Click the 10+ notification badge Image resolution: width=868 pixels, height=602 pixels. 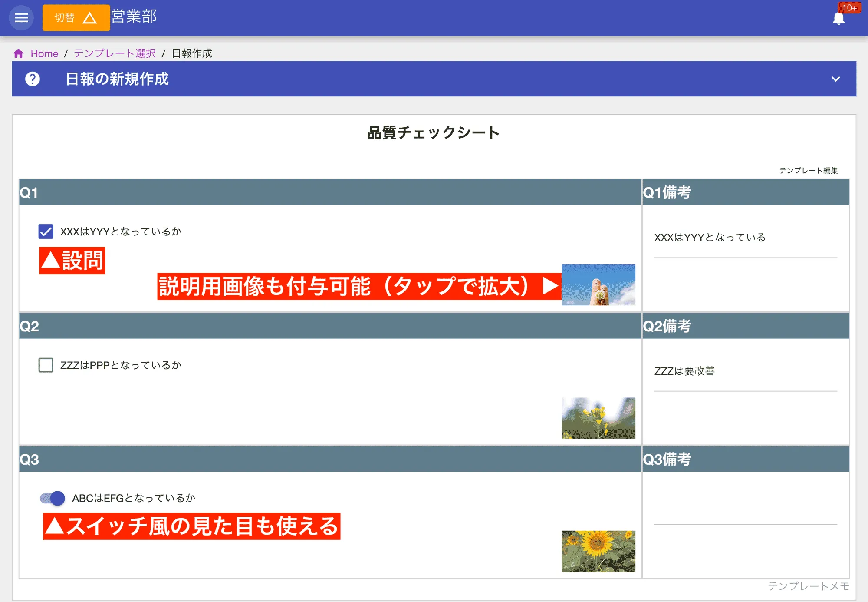click(850, 7)
